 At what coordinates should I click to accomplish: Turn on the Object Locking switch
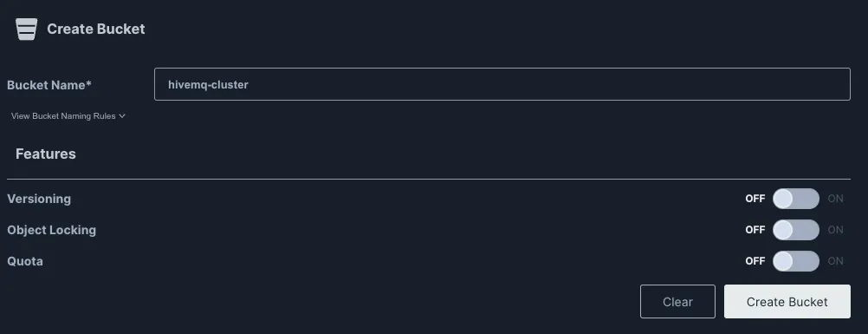coord(795,230)
